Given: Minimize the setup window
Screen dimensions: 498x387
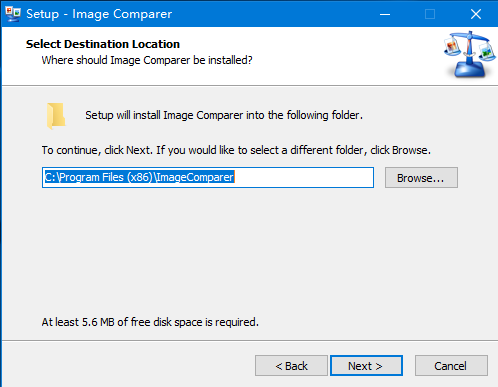Looking at the screenshot, I should tap(385, 14).
